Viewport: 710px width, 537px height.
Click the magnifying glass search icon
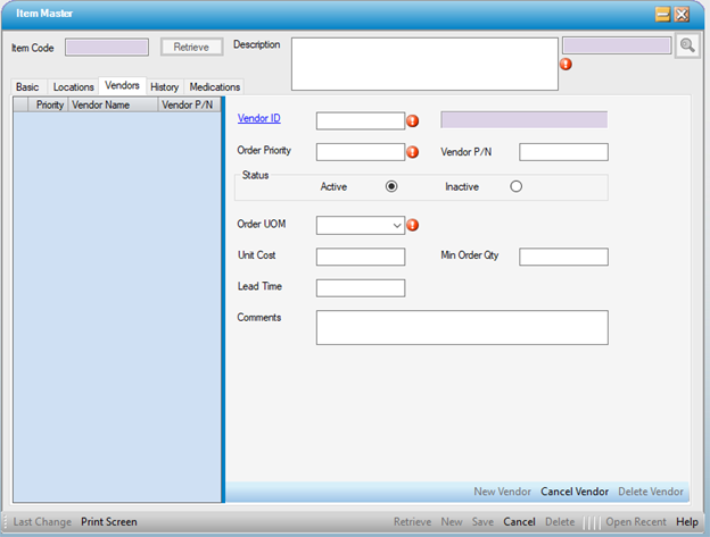[687, 46]
